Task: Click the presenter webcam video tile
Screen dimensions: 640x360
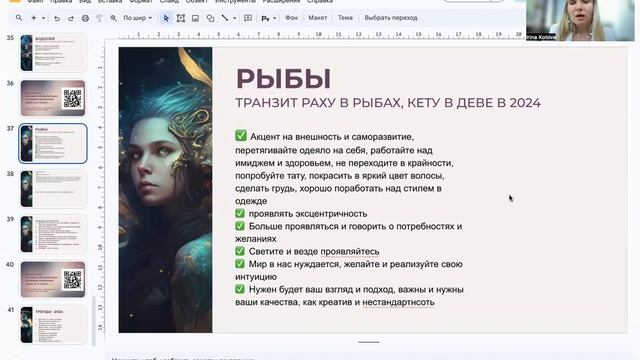Action: coord(580,20)
